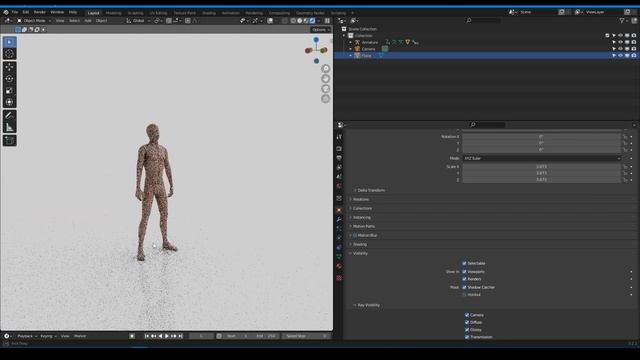Hide the Plane object in outliner
Viewport: 640px width, 360px height.
[x=620, y=56]
